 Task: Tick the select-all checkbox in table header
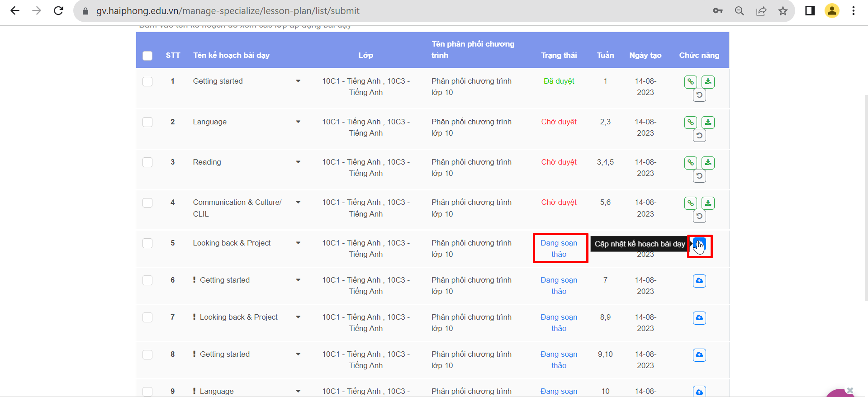pyautogui.click(x=147, y=56)
